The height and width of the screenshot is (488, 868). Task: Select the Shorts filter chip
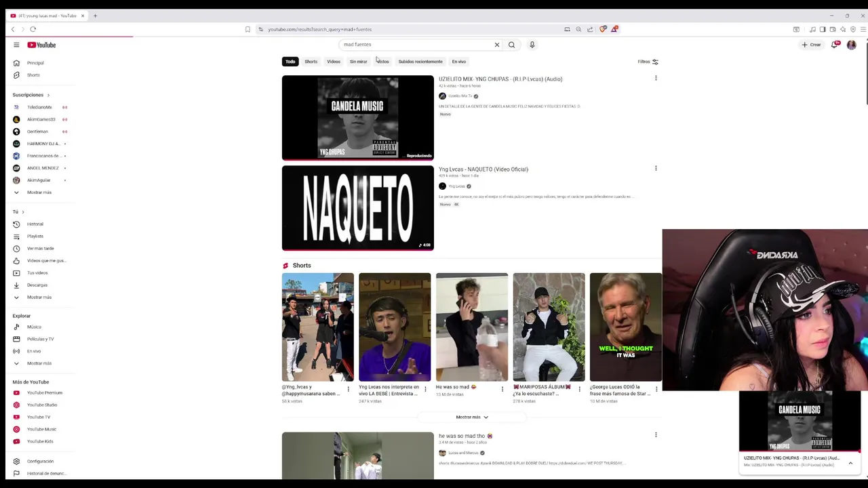tap(311, 62)
